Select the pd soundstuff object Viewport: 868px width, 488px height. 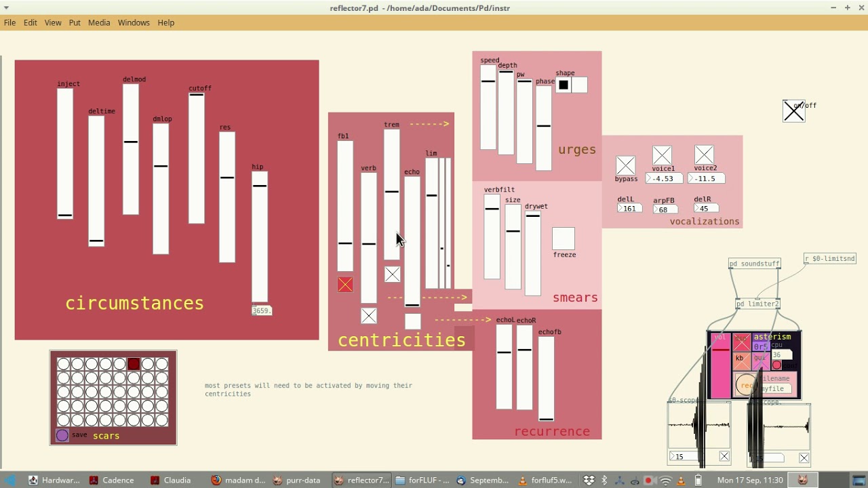(x=755, y=264)
